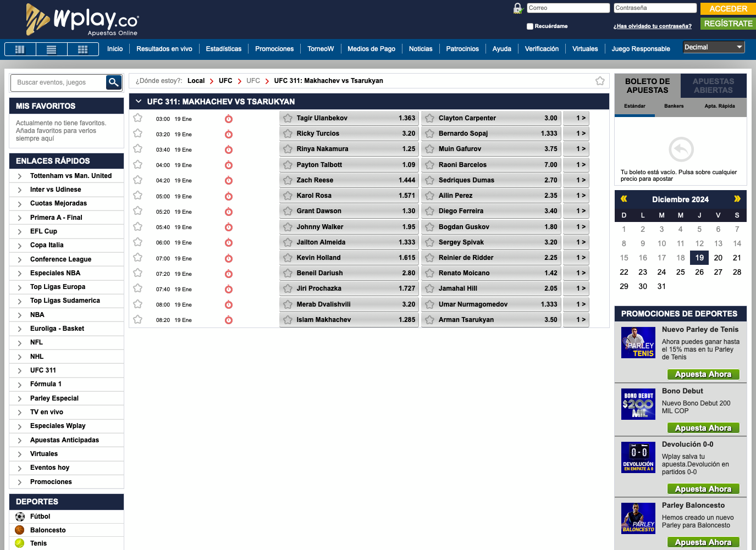Image resolution: width=756 pixels, height=550 pixels.
Task: Click the Buscar eventos search field
Action: pos(59,82)
